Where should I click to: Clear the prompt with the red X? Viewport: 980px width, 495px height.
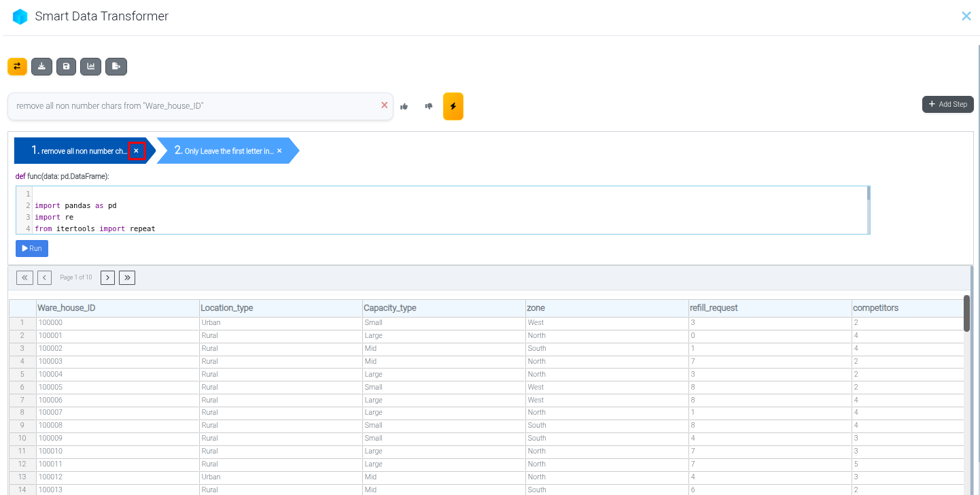[385, 105]
